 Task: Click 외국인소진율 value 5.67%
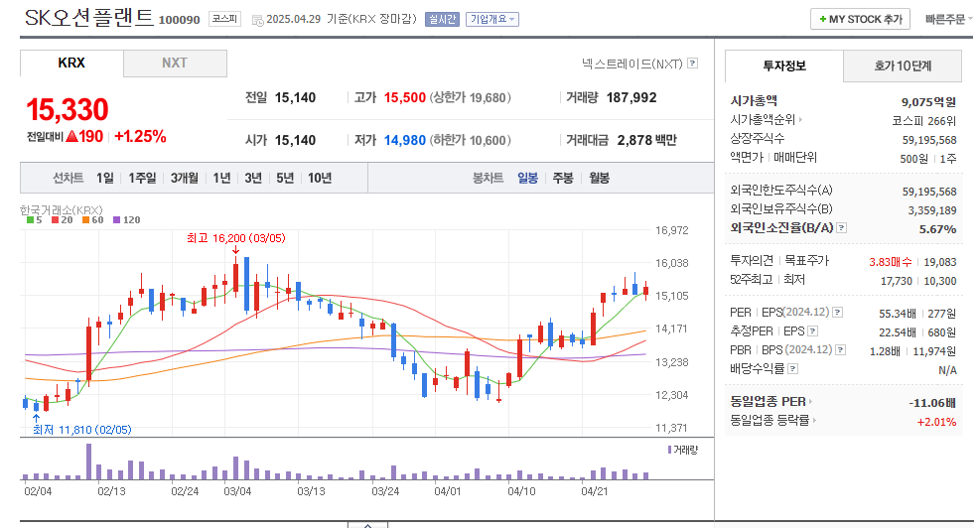tap(937, 229)
